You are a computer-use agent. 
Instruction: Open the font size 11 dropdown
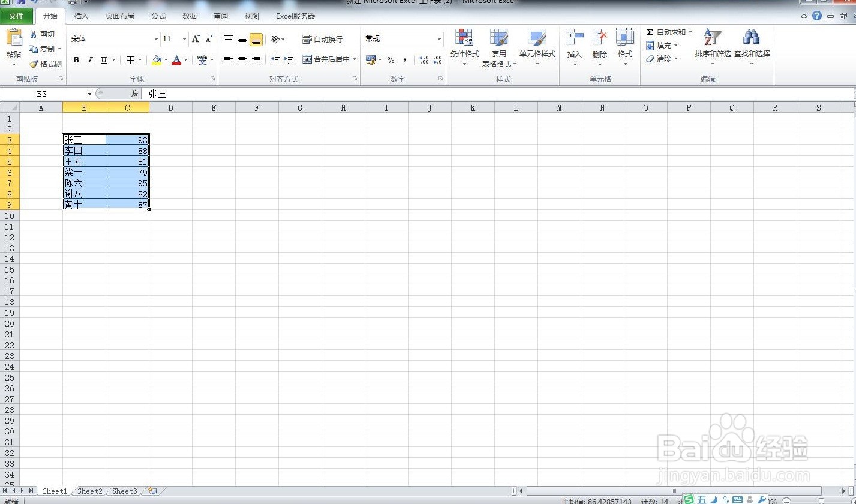pyautogui.click(x=184, y=39)
